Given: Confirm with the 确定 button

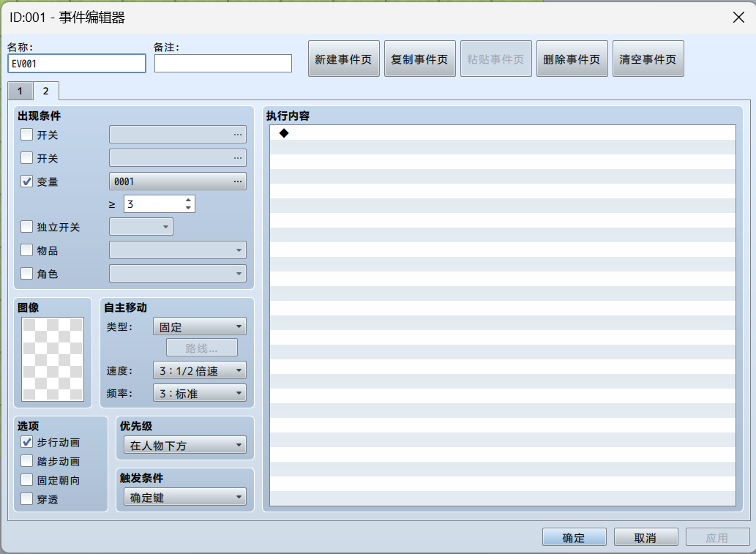Looking at the screenshot, I should 575,537.
